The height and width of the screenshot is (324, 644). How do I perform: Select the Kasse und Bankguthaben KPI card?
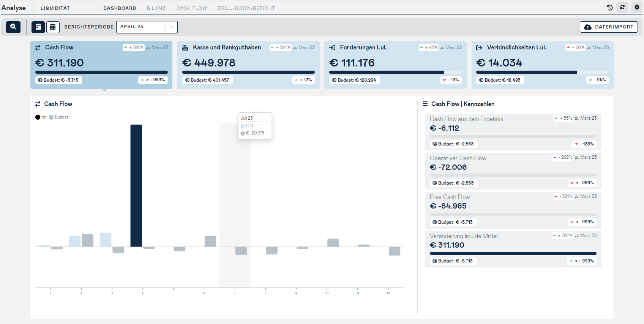[x=248, y=65]
